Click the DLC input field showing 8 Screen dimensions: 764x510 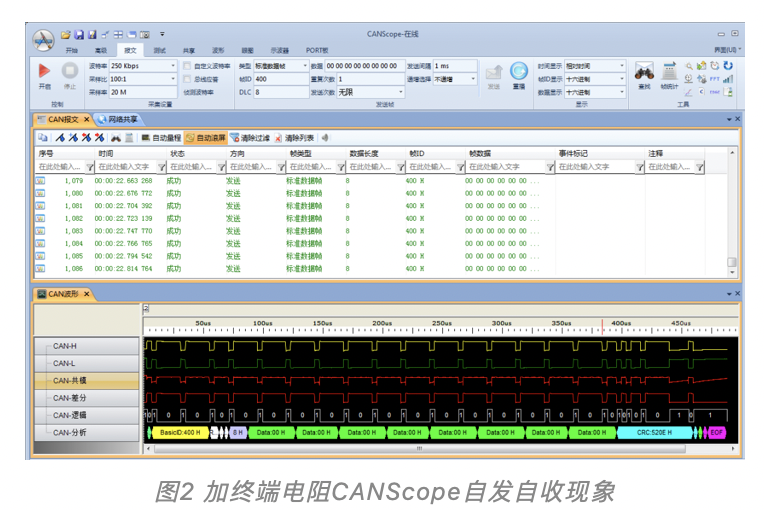(281, 92)
